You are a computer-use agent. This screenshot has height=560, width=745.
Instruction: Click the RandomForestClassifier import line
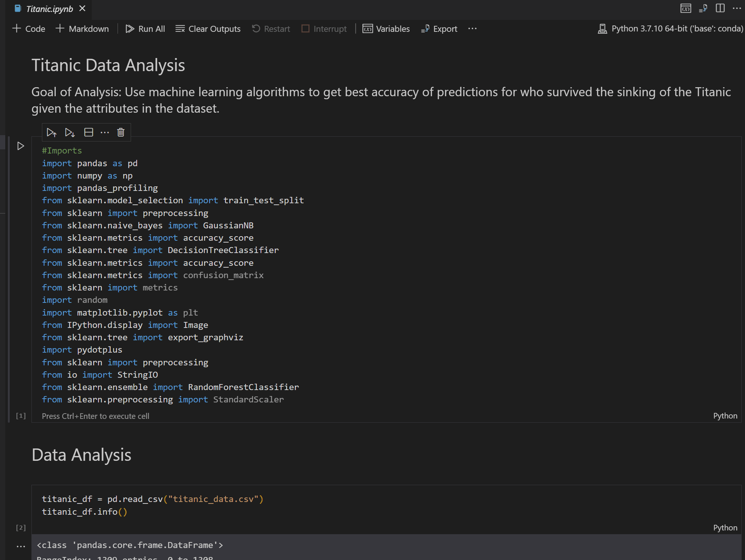(170, 387)
